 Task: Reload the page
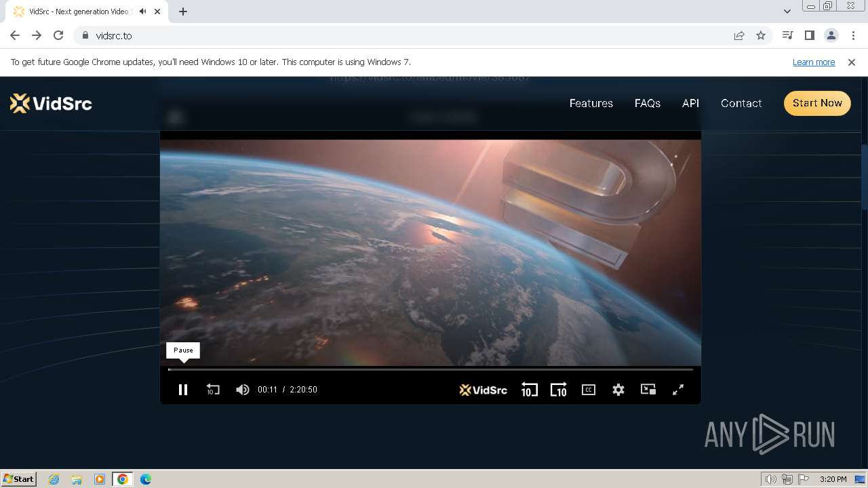[x=58, y=35]
